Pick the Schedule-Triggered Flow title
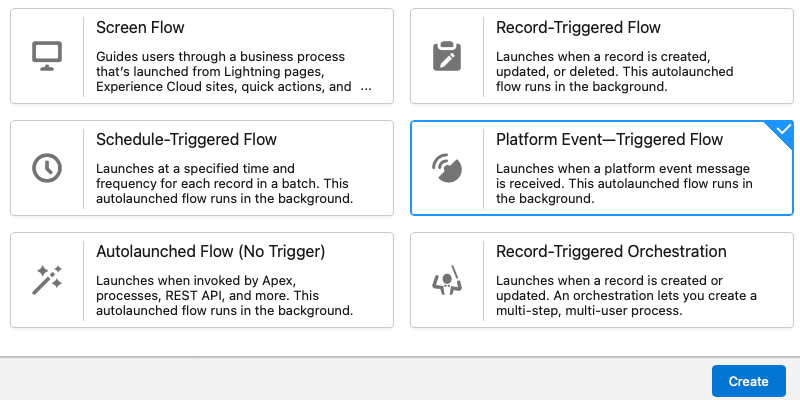The image size is (800, 400). coord(186,139)
